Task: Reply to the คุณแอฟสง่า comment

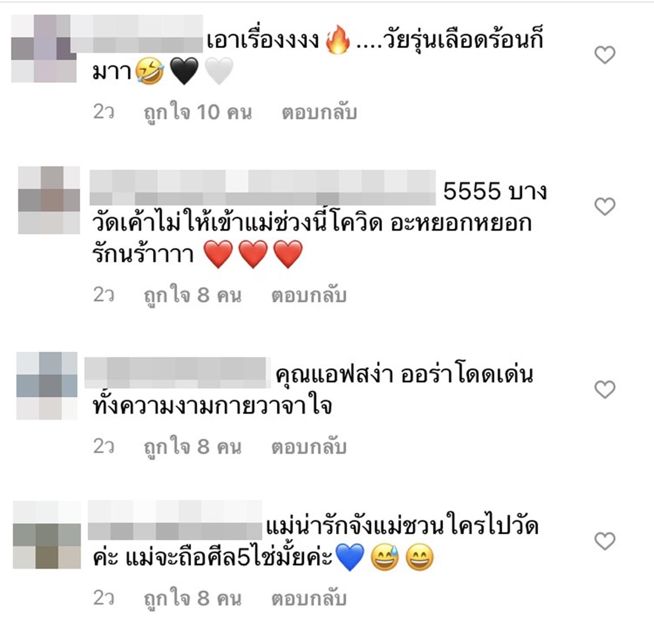Action: [x=309, y=447]
